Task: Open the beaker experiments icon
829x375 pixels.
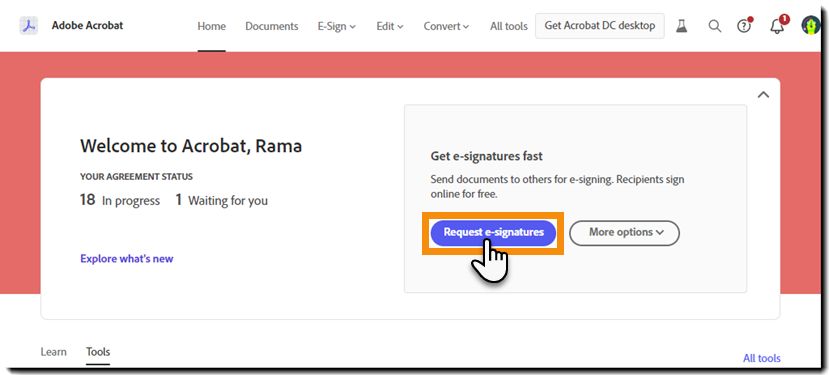Action: [681, 26]
